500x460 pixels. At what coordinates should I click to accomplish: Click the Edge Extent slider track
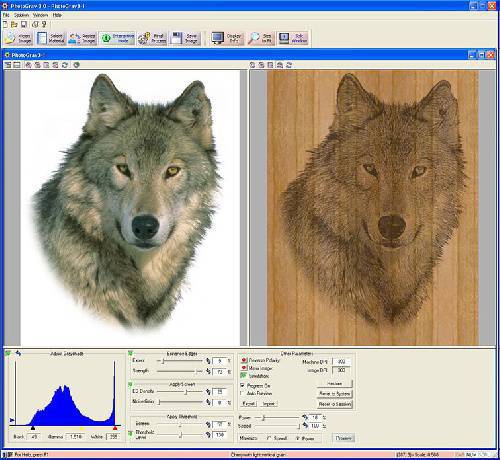[180, 361]
